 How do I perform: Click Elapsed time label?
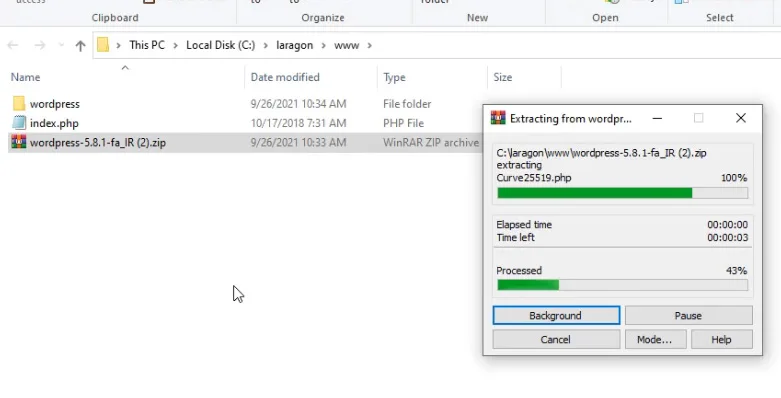pos(524,225)
